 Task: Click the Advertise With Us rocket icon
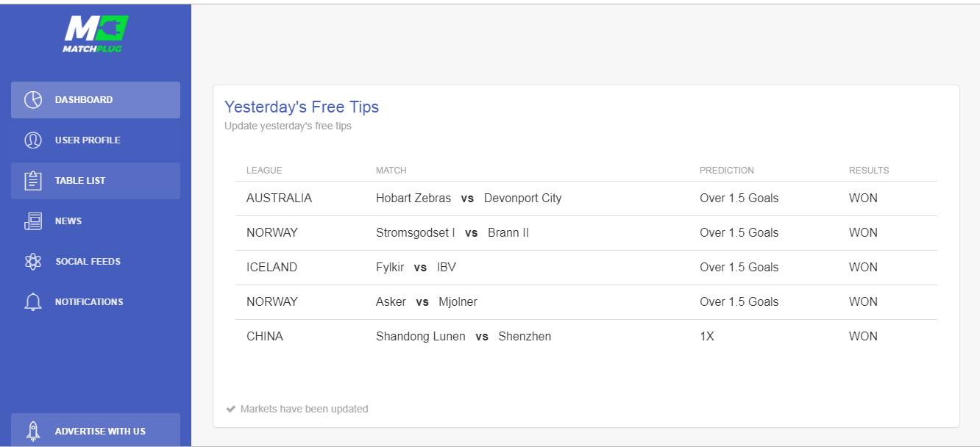pos(33,431)
